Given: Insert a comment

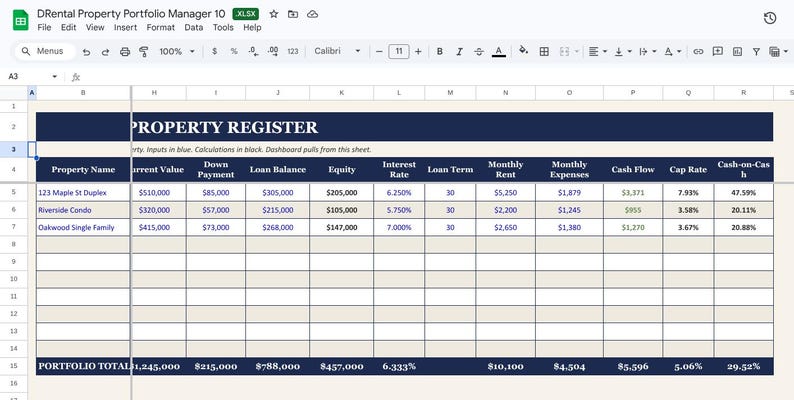Looking at the screenshot, I should [718, 51].
